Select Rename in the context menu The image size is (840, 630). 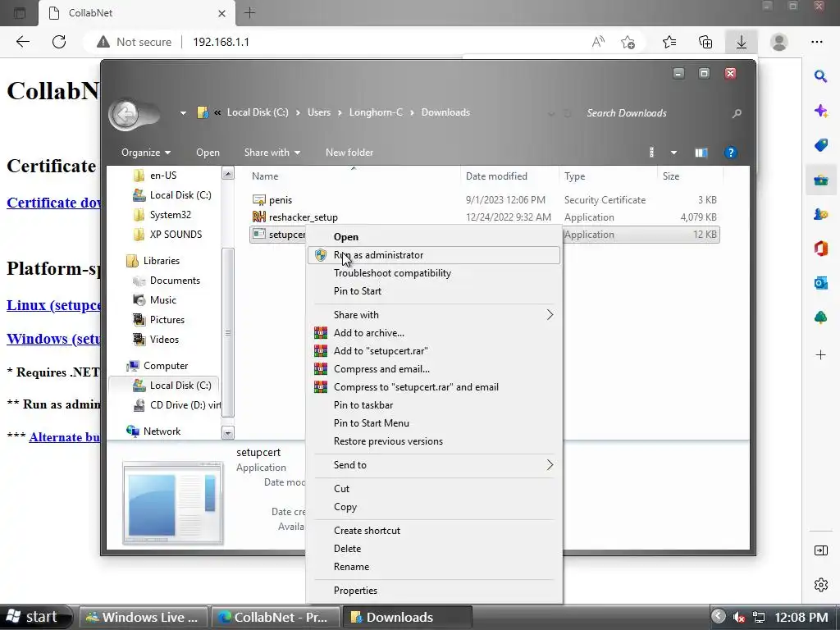tap(434, 567)
